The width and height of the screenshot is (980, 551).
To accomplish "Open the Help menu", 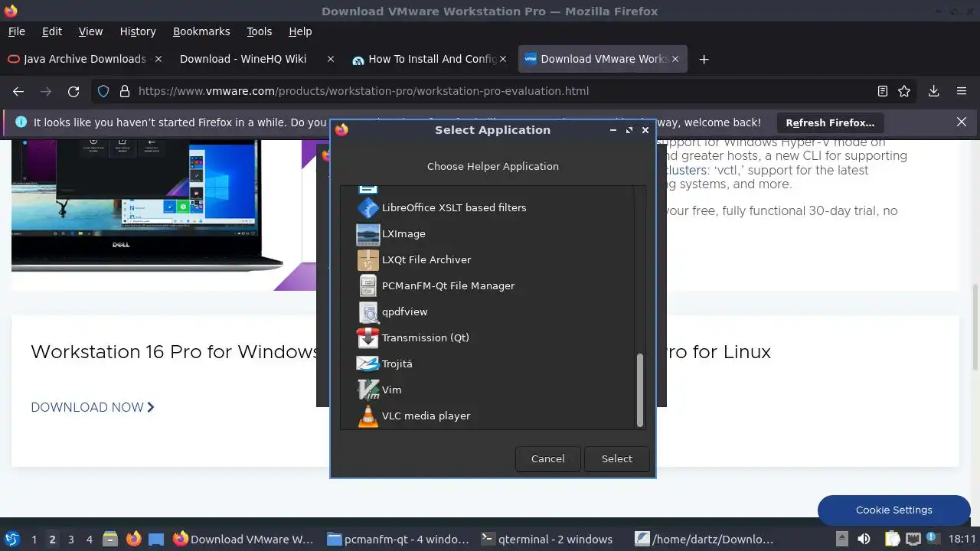I will point(300,31).
